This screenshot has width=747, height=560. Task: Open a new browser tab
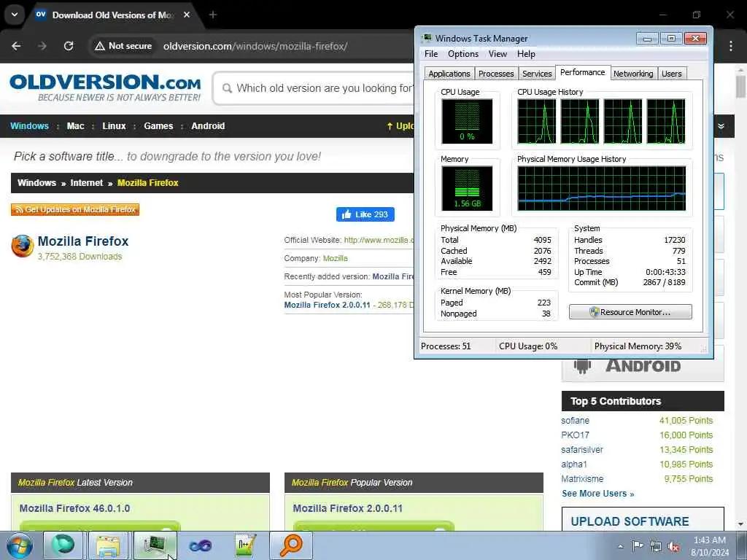pyautogui.click(x=213, y=15)
